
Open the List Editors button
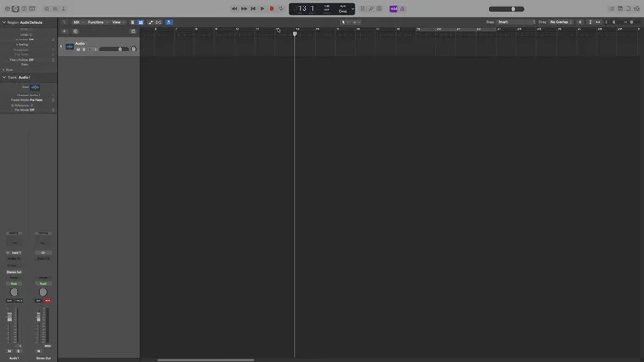point(612,8)
